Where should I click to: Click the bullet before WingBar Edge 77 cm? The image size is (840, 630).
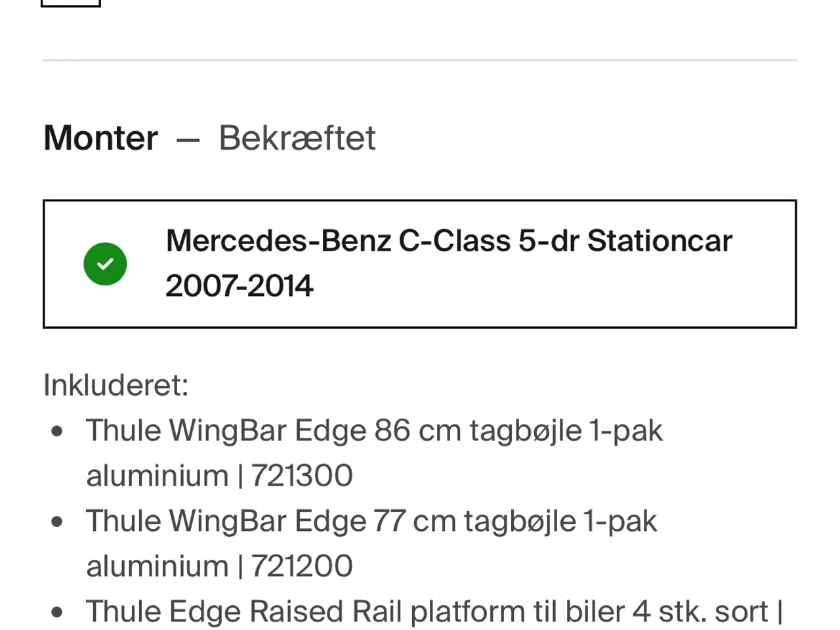point(57,522)
